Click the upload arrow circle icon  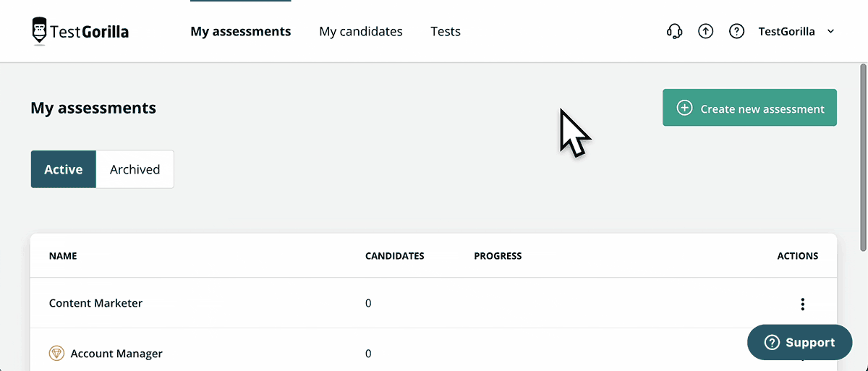[705, 31]
